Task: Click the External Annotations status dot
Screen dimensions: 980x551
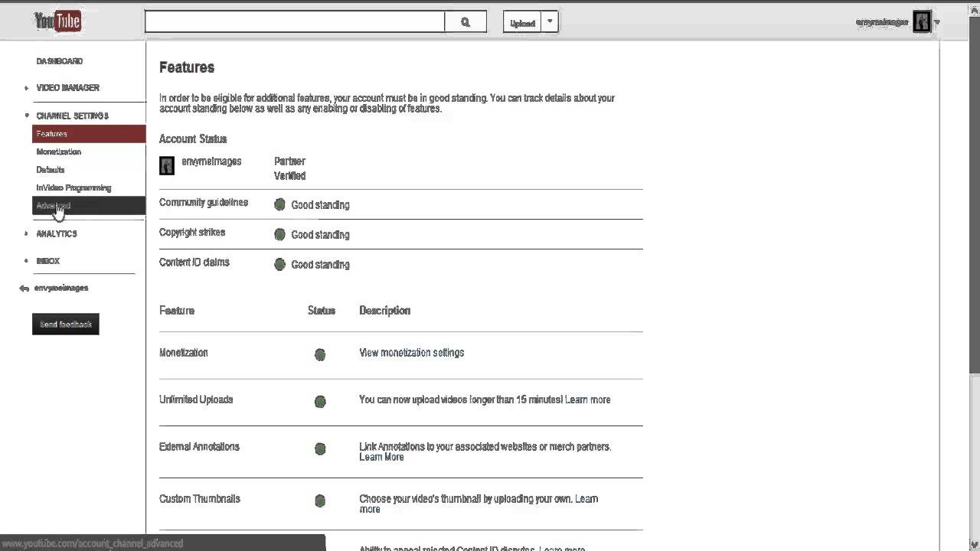Action: pos(320,448)
